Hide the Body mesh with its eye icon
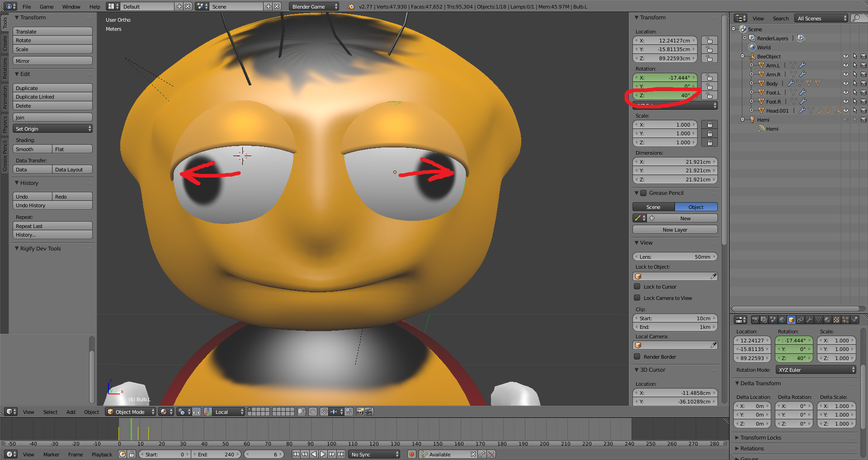This screenshot has width=868, height=460. click(x=845, y=83)
